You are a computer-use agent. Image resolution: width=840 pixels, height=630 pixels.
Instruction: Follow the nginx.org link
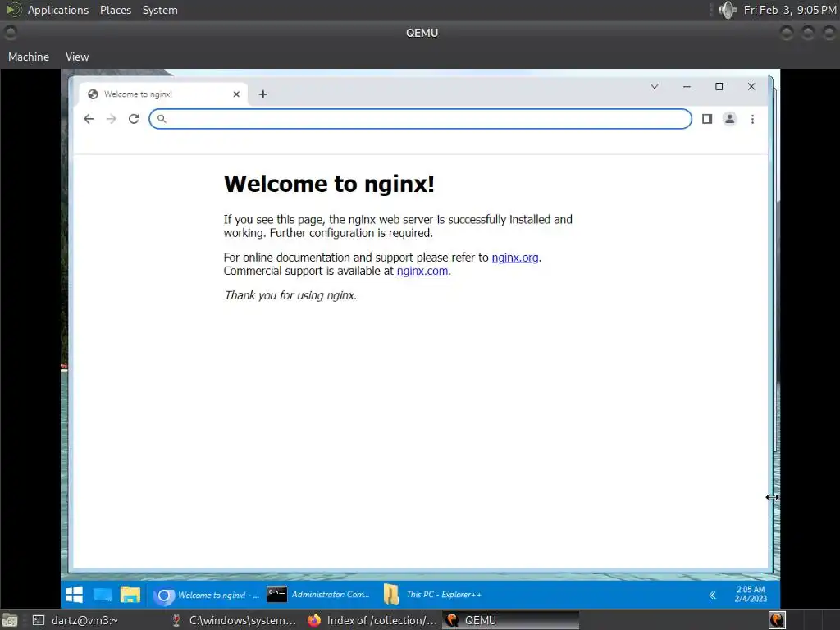515,258
